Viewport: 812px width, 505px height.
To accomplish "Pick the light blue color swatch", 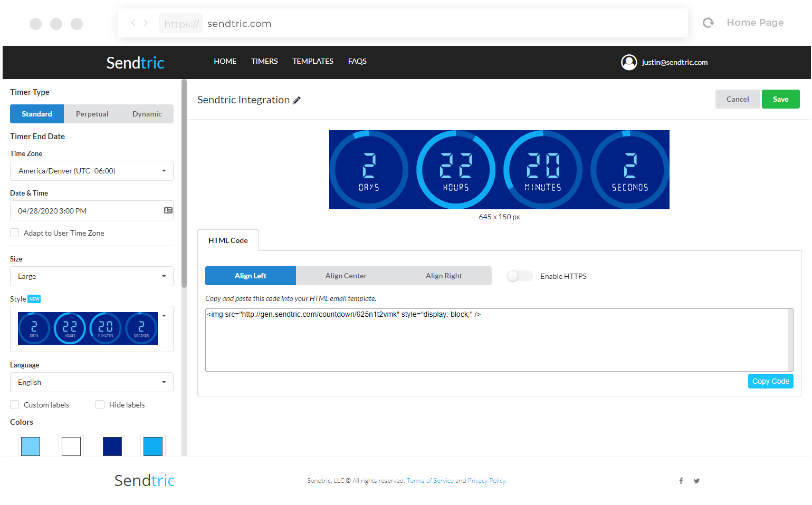I will pyautogui.click(x=31, y=446).
